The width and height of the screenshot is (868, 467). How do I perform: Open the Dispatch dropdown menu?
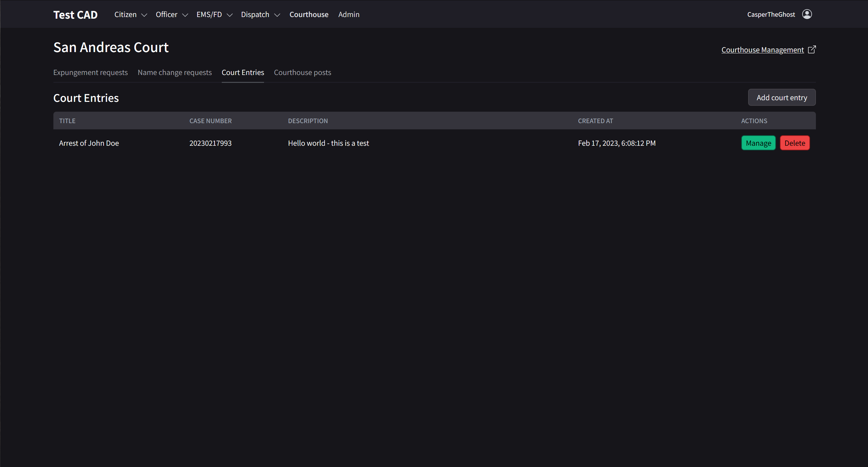(x=260, y=14)
